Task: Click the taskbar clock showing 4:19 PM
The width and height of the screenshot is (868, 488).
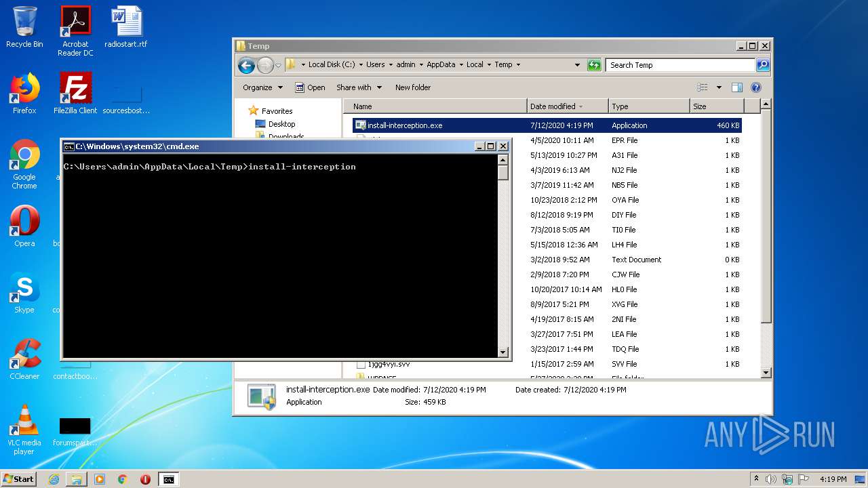Action: [833, 479]
